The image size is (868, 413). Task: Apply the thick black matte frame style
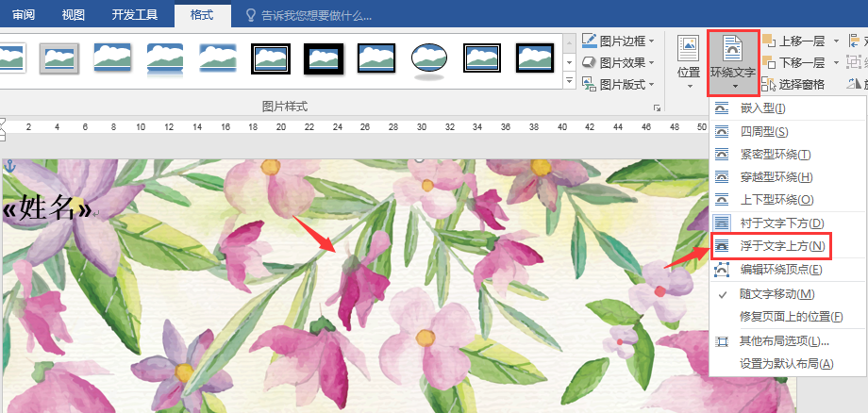[x=324, y=58]
